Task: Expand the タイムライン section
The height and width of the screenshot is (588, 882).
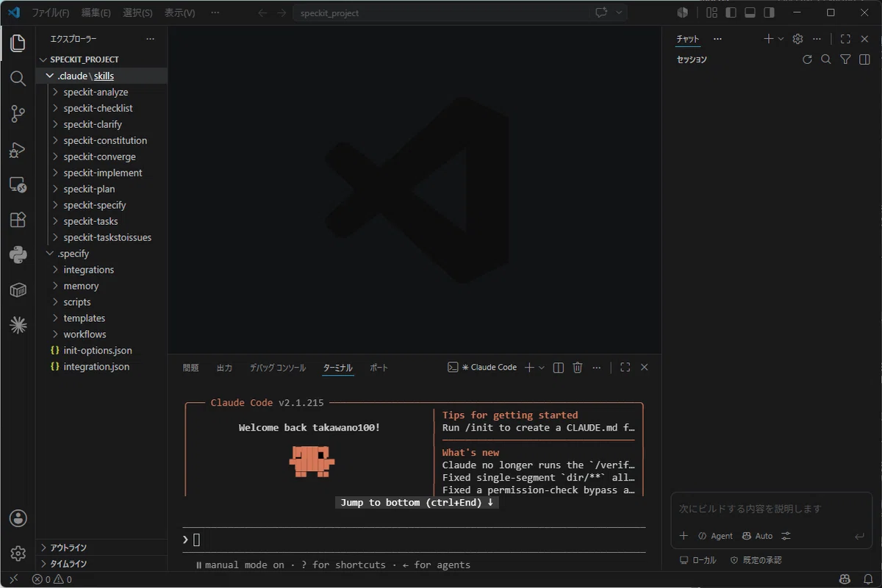Action: coord(101,564)
